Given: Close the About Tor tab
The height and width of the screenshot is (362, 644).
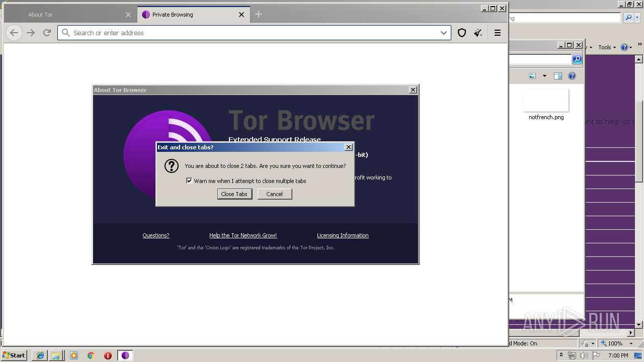Looking at the screenshot, I should 128,15.
